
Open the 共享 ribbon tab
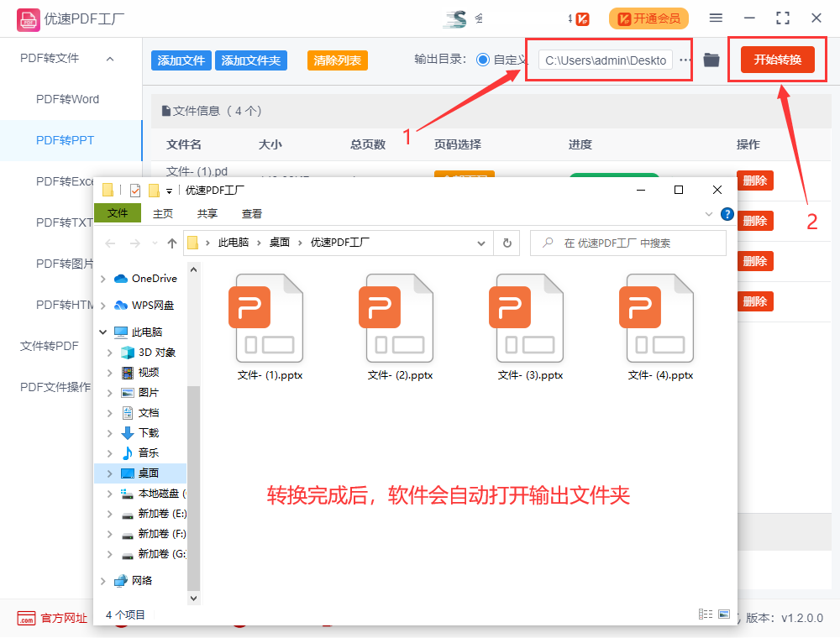pyautogui.click(x=207, y=213)
